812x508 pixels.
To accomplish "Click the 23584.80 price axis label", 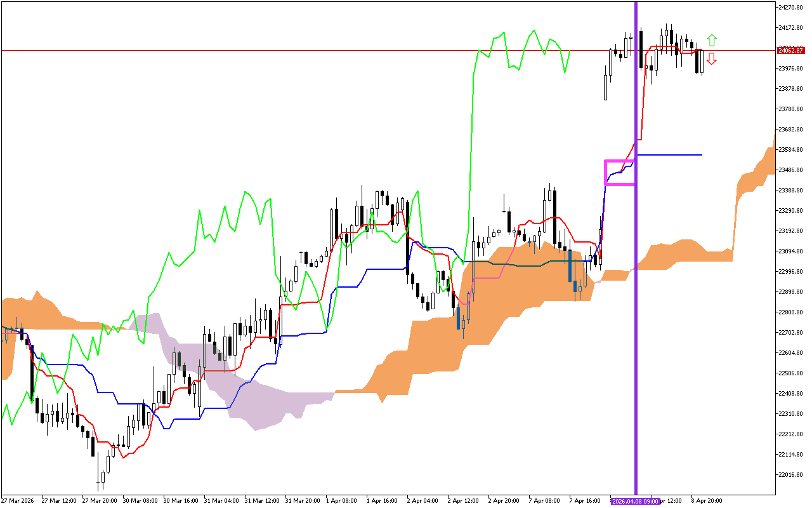I will pos(790,150).
